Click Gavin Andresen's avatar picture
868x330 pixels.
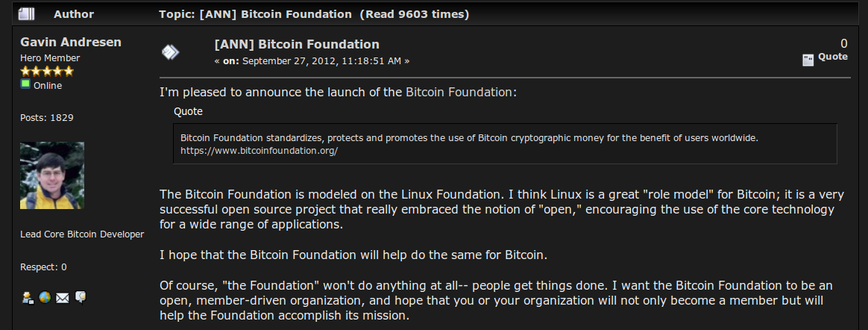pos(52,175)
